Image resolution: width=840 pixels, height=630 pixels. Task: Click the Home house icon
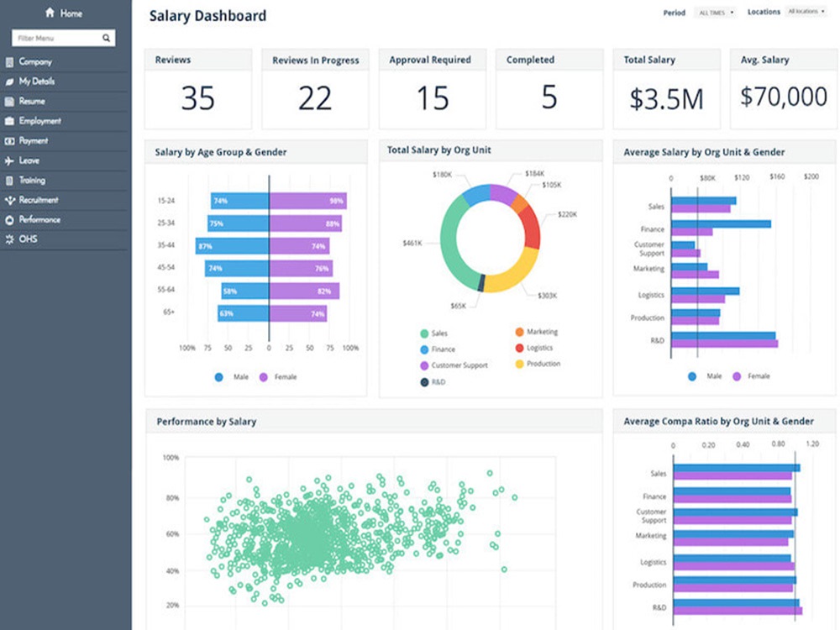point(50,13)
